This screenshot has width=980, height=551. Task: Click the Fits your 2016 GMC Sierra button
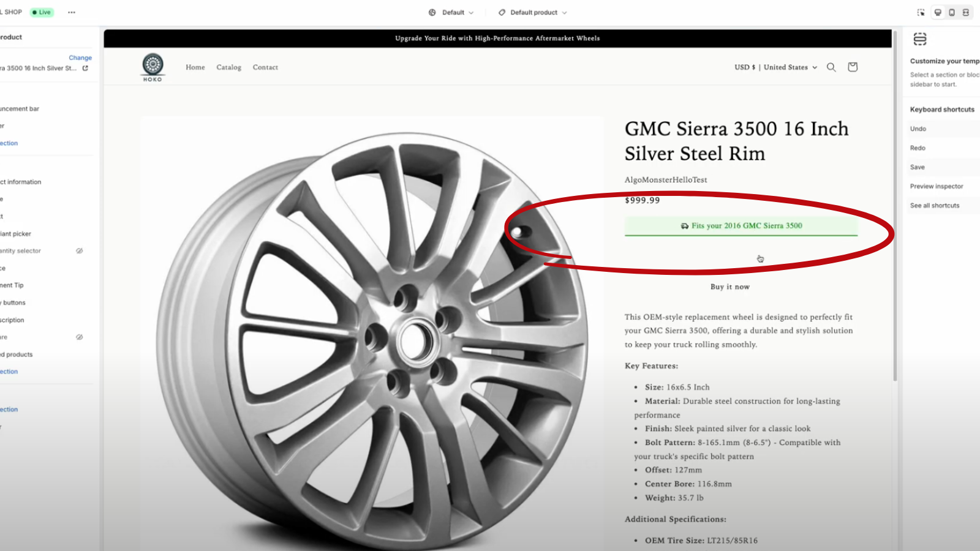point(741,226)
